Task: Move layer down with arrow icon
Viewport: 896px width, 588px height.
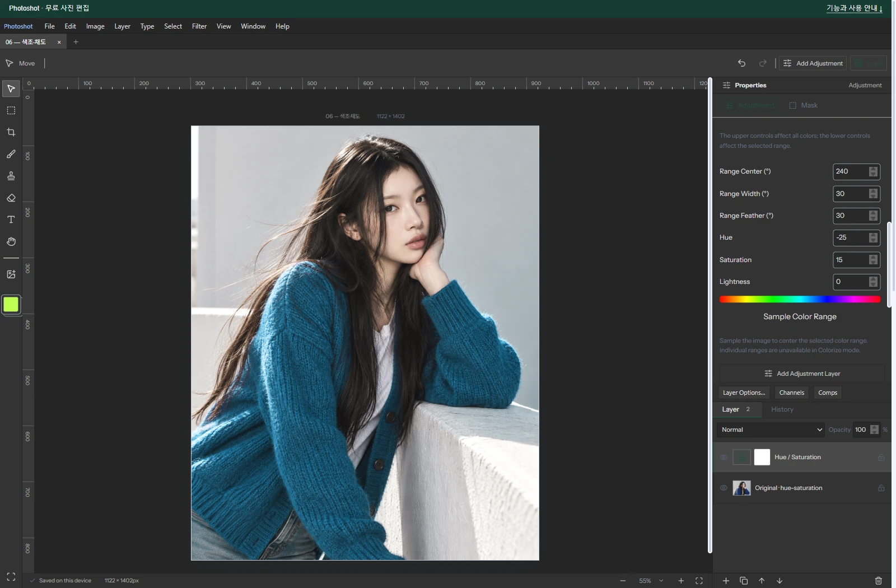Action: (x=780, y=581)
